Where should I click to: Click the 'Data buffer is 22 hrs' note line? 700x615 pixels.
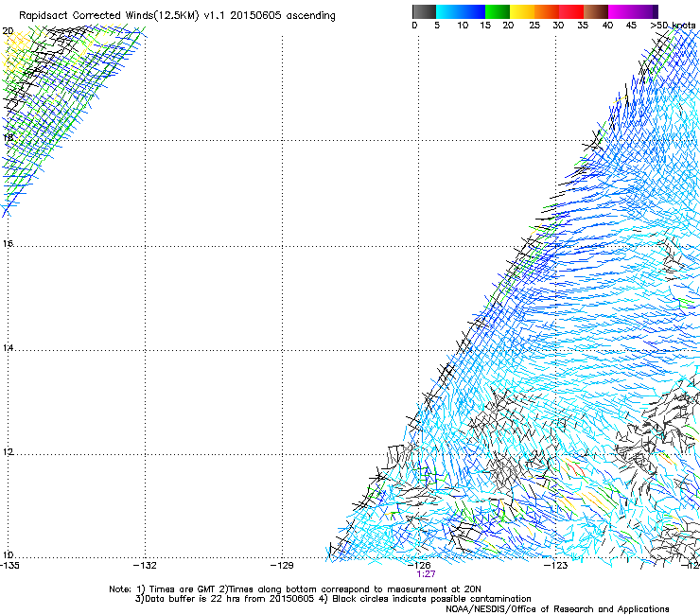(333, 599)
